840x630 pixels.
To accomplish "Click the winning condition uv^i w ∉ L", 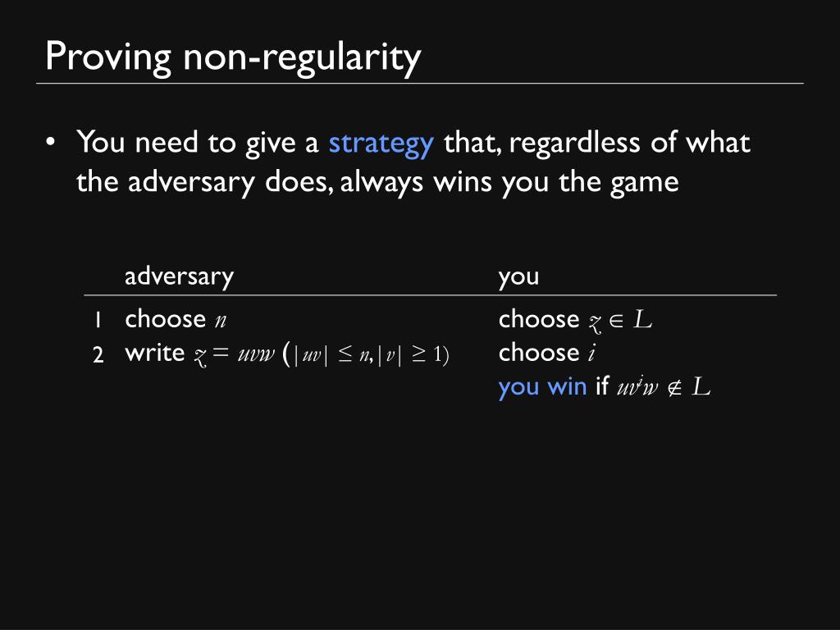I will (x=664, y=386).
